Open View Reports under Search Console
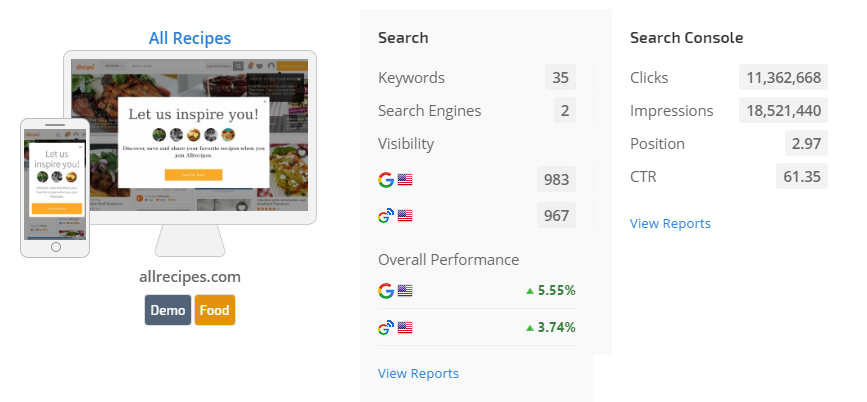The width and height of the screenshot is (867, 402). pos(670,223)
